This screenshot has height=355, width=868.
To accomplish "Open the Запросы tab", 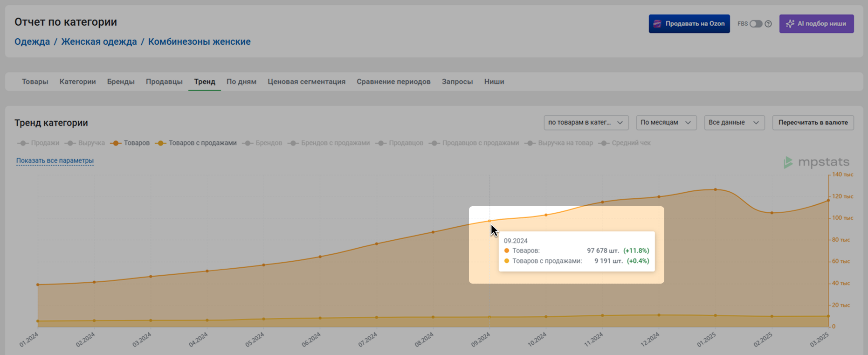I will [457, 82].
